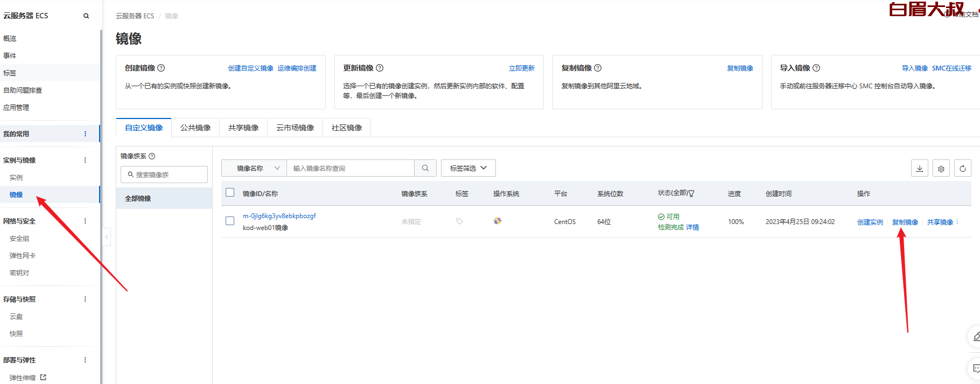This screenshot has width=980, height=384.
Task: Open 存储与快照 more options dots
Action: (x=85, y=299)
